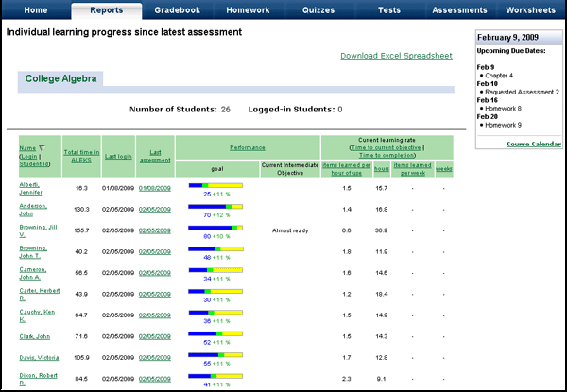Open student Davis, Victoria
This screenshot has height=392, width=567.
click(39, 358)
